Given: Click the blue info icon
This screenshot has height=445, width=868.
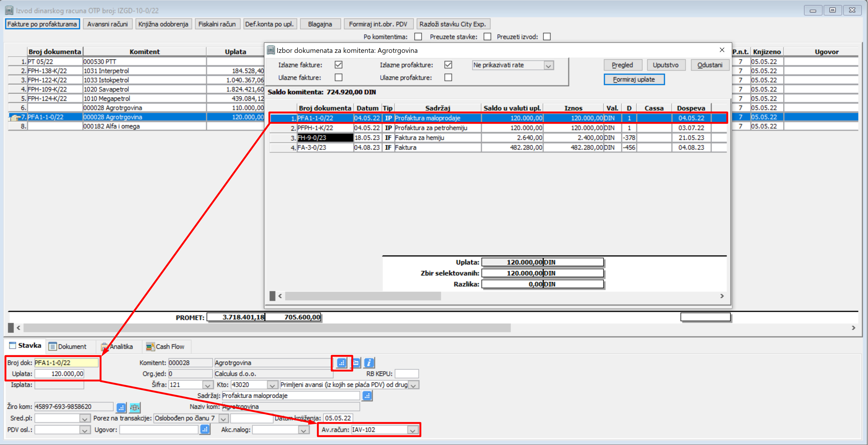Looking at the screenshot, I should 369,363.
